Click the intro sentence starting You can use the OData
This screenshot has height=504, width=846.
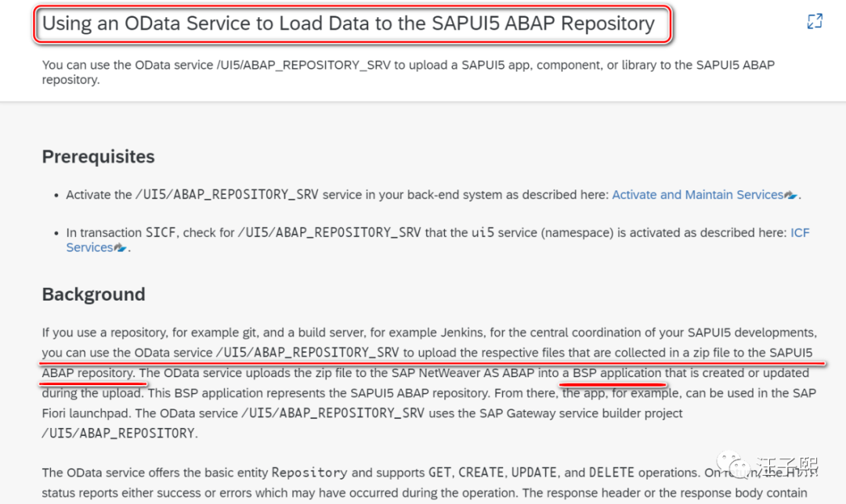[x=408, y=72]
